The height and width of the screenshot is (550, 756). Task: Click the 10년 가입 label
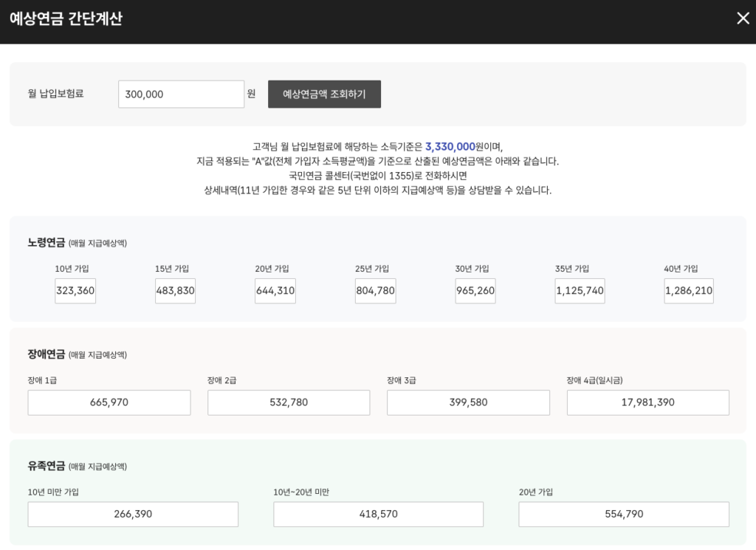coord(72,269)
